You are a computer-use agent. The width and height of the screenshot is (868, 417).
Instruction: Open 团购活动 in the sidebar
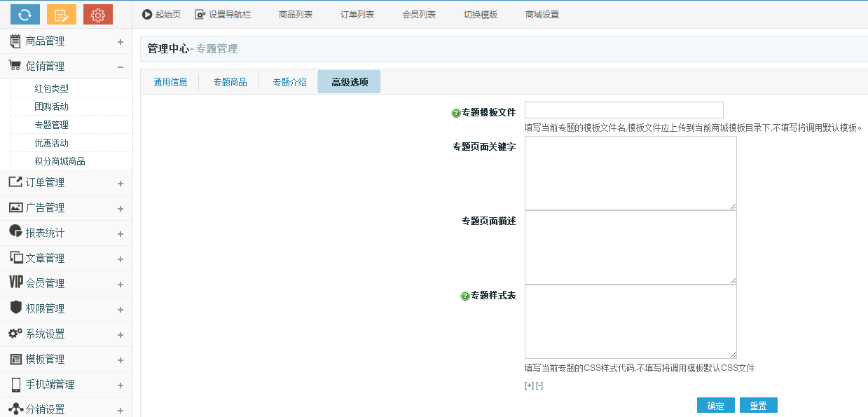pyautogui.click(x=52, y=107)
